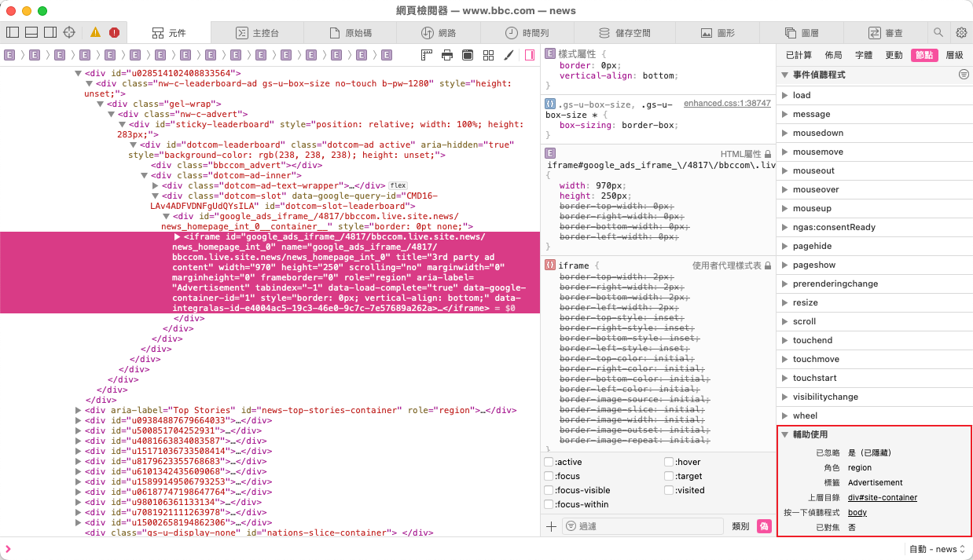The height and width of the screenshot is (560, 973).
Task: Collapse the 輔助使用 section
Action: click(784, 434)
